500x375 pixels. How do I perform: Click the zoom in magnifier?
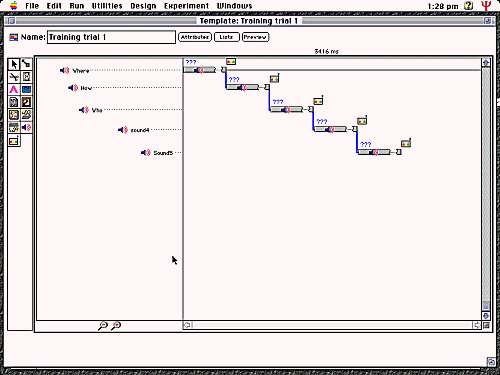pos(116,325)
